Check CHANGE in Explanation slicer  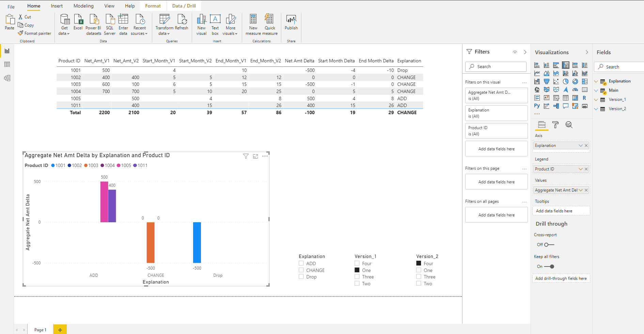pos(301,270)
